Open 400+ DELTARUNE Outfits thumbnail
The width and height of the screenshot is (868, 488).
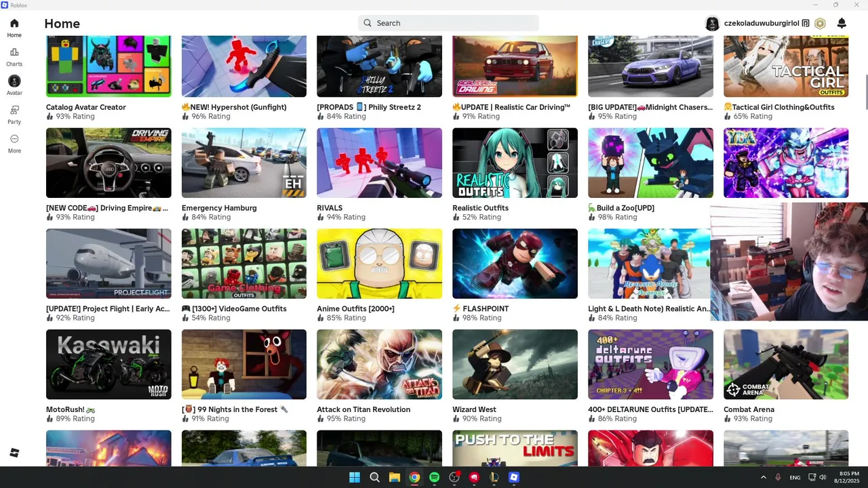tap(651, 365)
